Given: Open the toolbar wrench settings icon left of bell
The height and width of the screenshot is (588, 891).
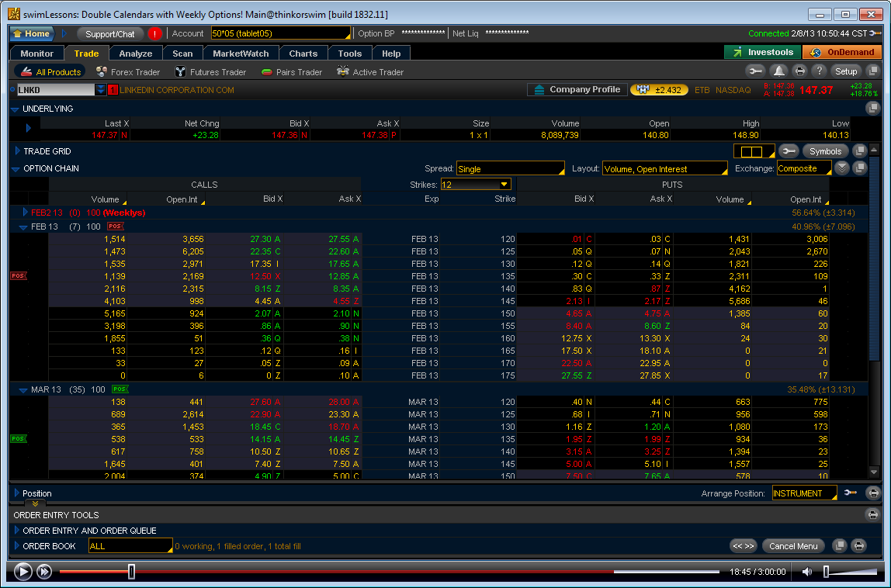Looking at the screenshot, I should click(x=756, y=71).
